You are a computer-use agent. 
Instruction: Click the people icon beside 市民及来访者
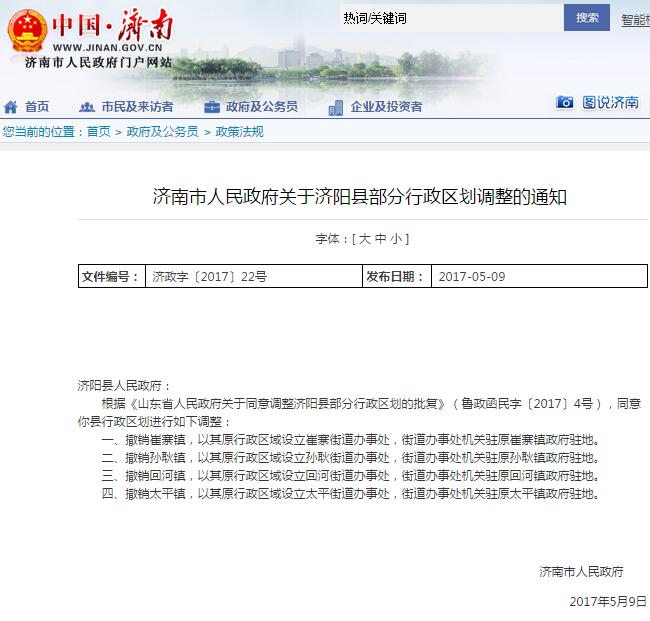click(86, 107)
